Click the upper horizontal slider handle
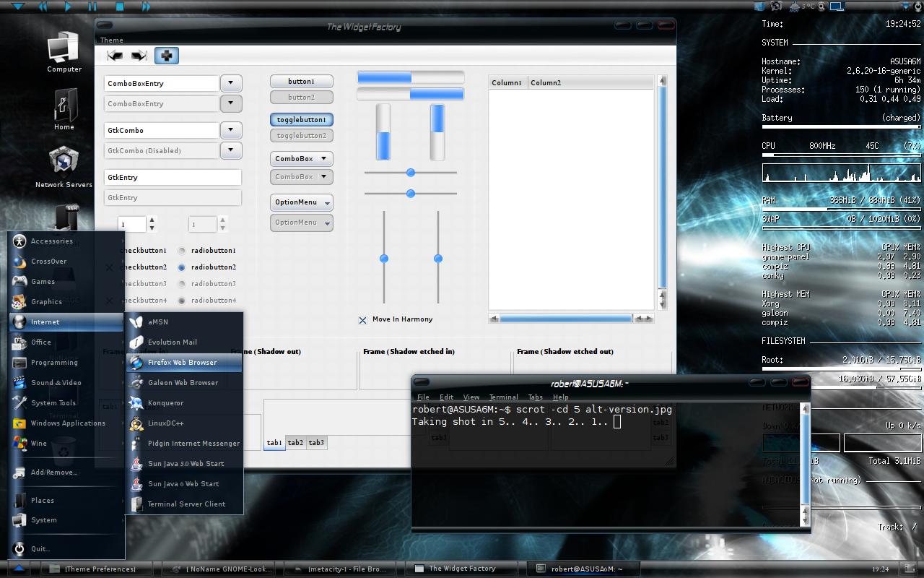Viewport: 924px width, 578px height. (x=411, y=173)
